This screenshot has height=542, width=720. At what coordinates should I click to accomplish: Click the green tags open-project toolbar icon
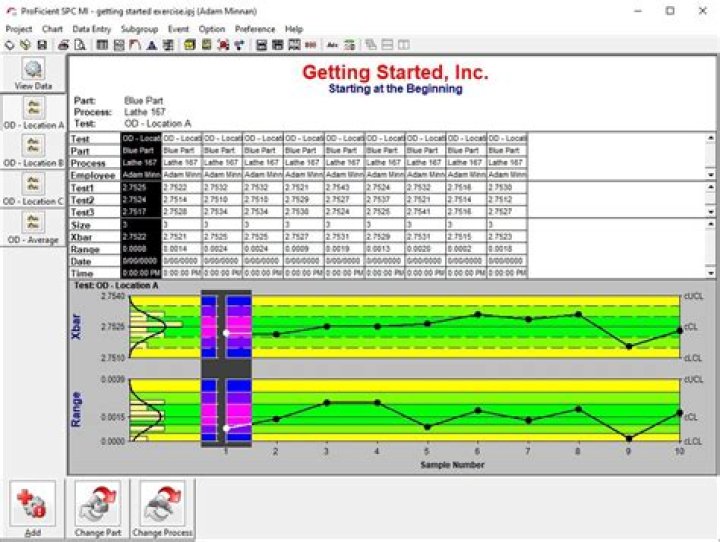pos(26,45)
